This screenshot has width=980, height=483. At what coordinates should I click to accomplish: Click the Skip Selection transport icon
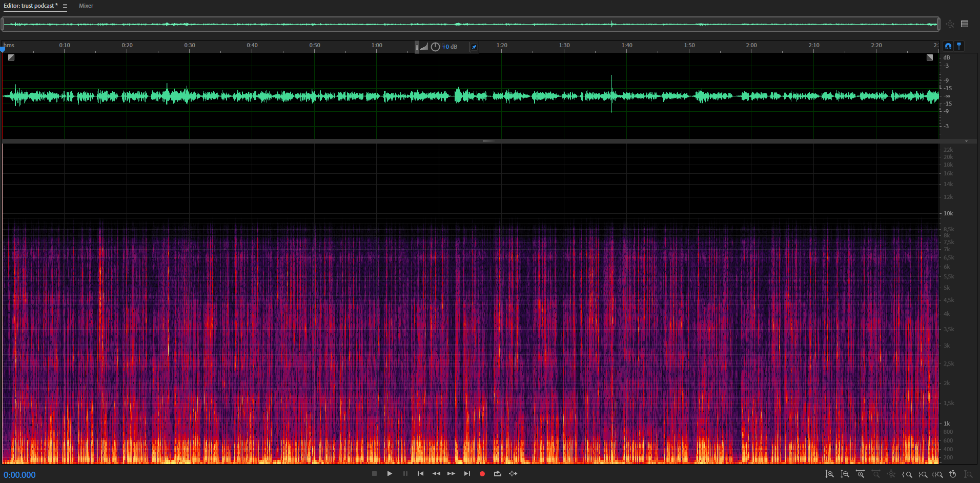513,474
